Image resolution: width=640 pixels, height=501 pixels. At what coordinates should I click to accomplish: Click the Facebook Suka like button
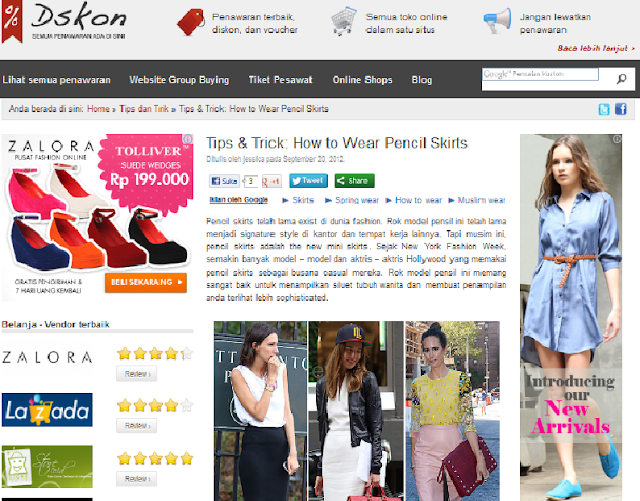click(x=224, y=181)
